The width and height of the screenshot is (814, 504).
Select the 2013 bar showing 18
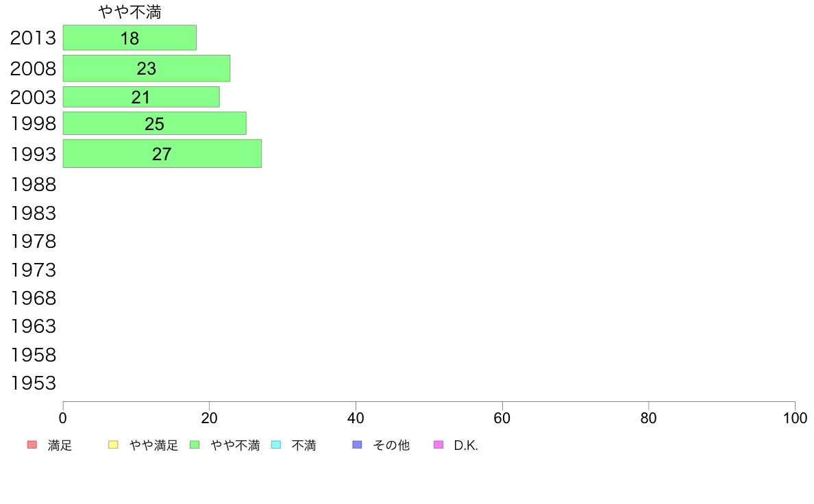[129, 38]
